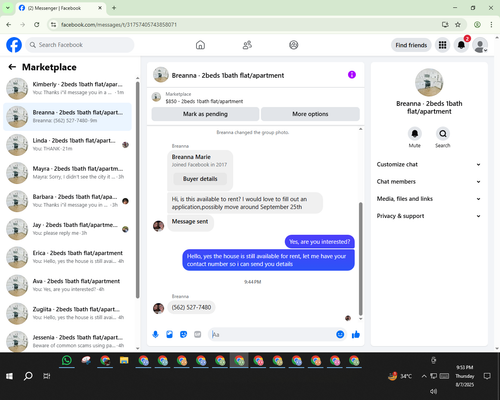Click the address bar URL
Viewport: 500px width, 400px height.
pos(119,25)
